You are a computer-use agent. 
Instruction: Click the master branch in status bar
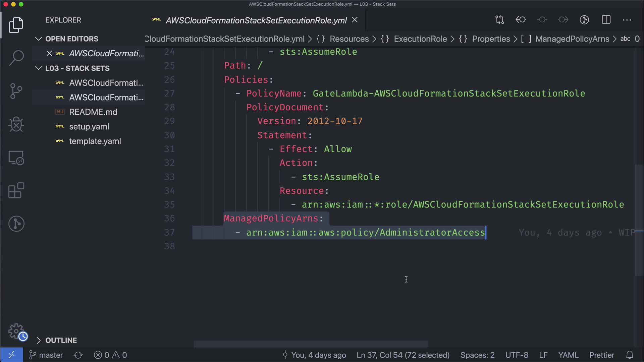46,355
